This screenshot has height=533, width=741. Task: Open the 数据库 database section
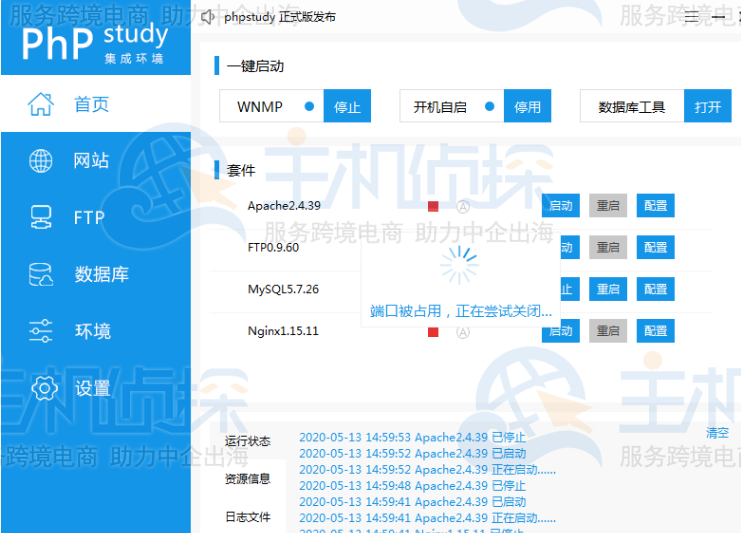click(x=96, y=274)
